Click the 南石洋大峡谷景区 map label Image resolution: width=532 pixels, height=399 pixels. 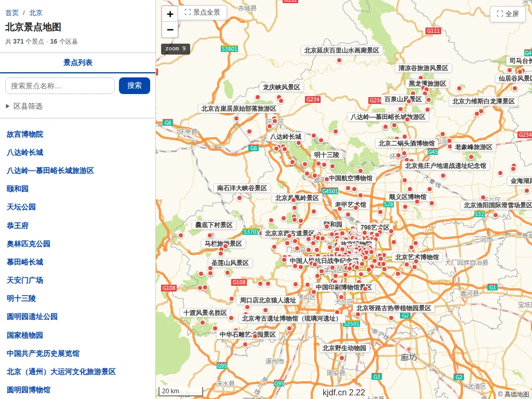coord(242,188)
